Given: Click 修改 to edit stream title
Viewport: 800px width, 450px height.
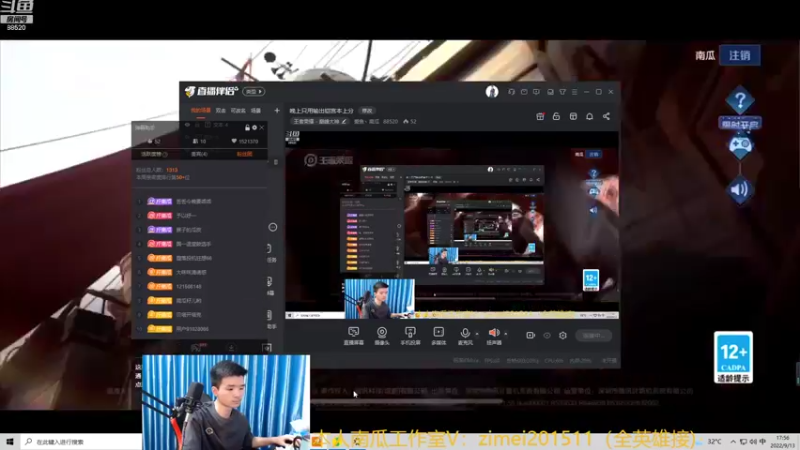Looking at the screenshot, I should pos(367,111).
